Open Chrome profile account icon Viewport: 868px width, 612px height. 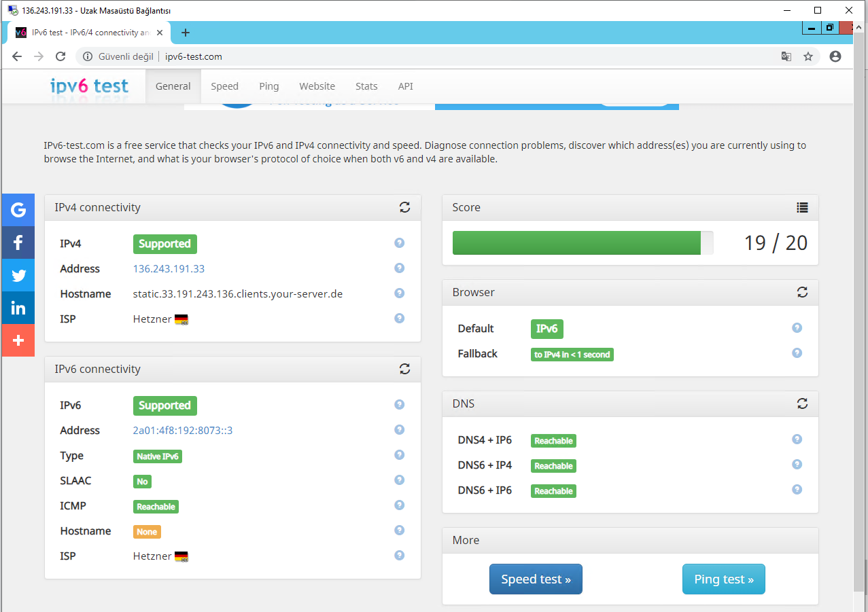pos(835,56)
